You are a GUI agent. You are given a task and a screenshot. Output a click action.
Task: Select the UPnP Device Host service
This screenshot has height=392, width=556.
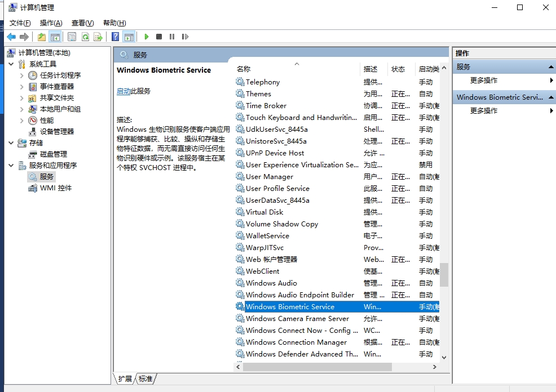[337, 153]
